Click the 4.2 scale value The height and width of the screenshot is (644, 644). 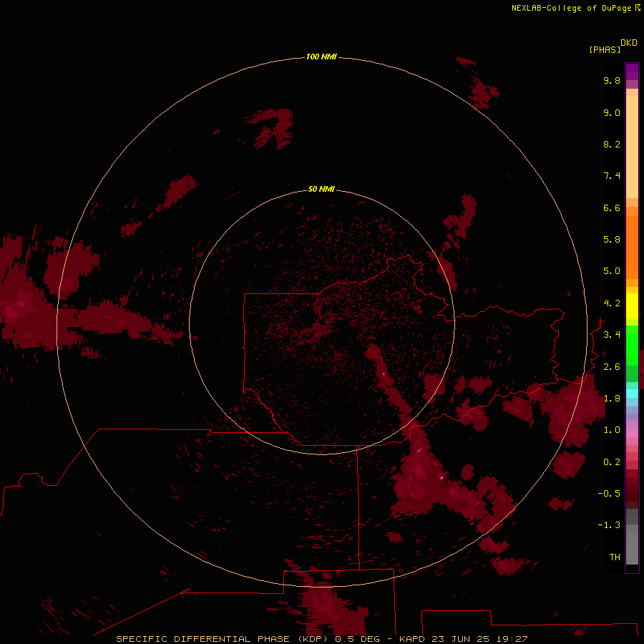pos(612,303)
